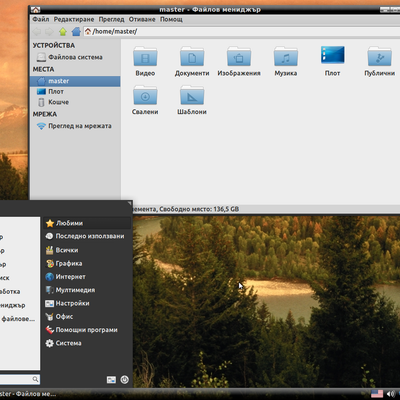Select Последно използвани category

pyautogui.click(x=87, y=236)
